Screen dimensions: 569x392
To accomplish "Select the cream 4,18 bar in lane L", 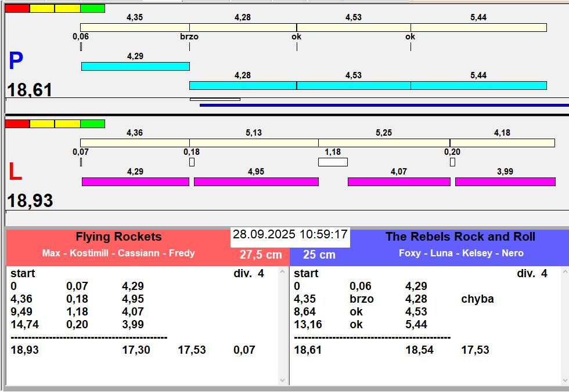I will [503, 143].
